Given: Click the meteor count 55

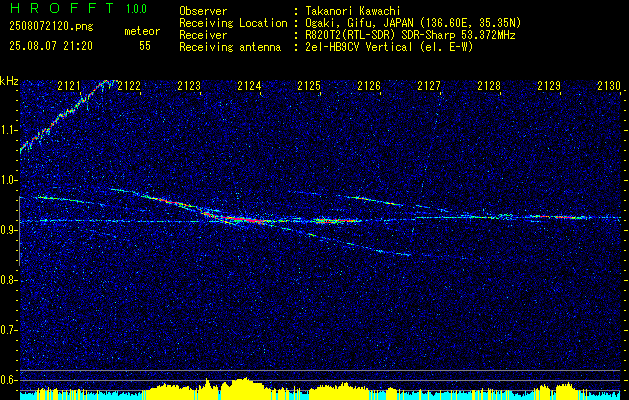Looking at the screenshot, I should pyautogui.click(x=145, y=46).
